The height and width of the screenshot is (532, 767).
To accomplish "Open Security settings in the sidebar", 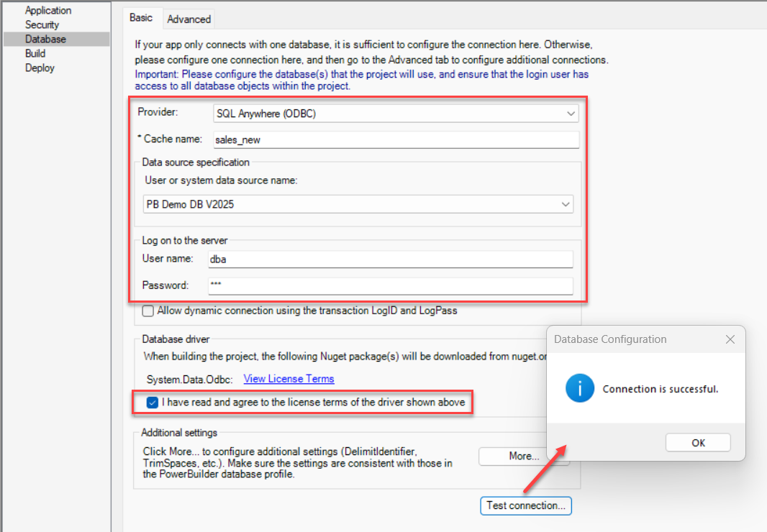I will 42,24.
